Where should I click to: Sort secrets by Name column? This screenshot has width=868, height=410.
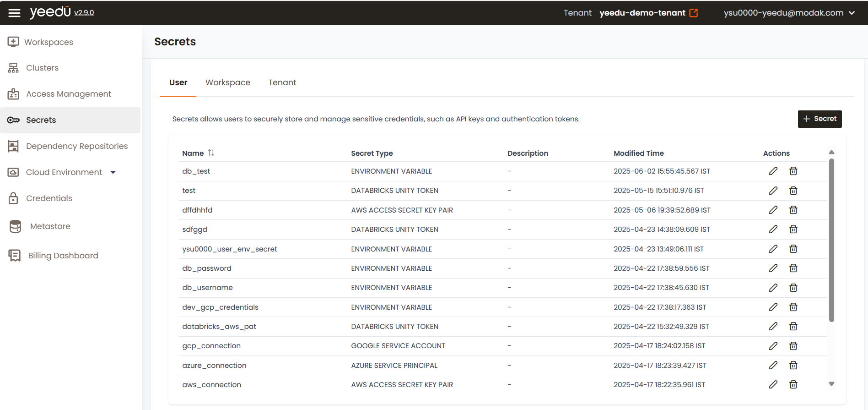coord(211,153)
